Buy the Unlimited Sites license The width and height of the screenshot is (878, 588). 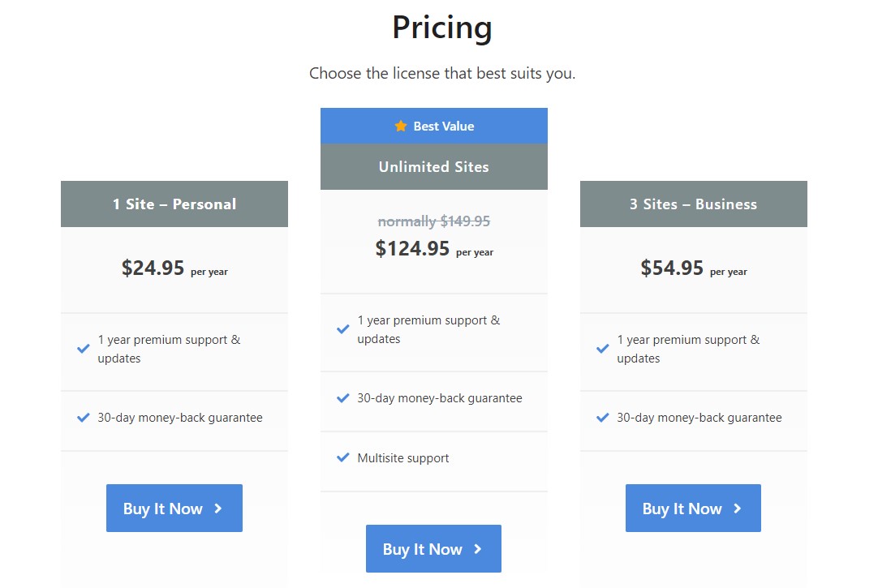pos(433,548)
